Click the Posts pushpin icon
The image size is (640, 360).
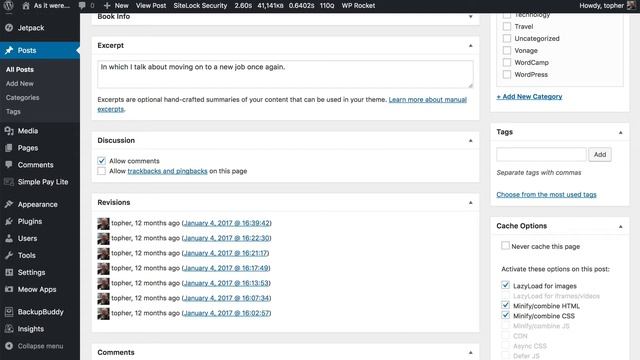click(9, 50)
